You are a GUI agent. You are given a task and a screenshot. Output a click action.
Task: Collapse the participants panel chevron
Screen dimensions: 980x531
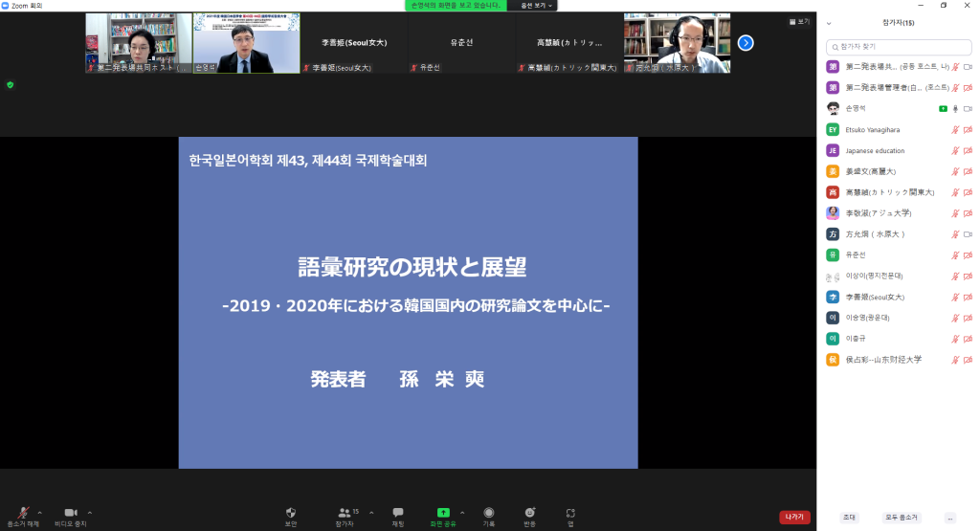(x=829, y=23)
